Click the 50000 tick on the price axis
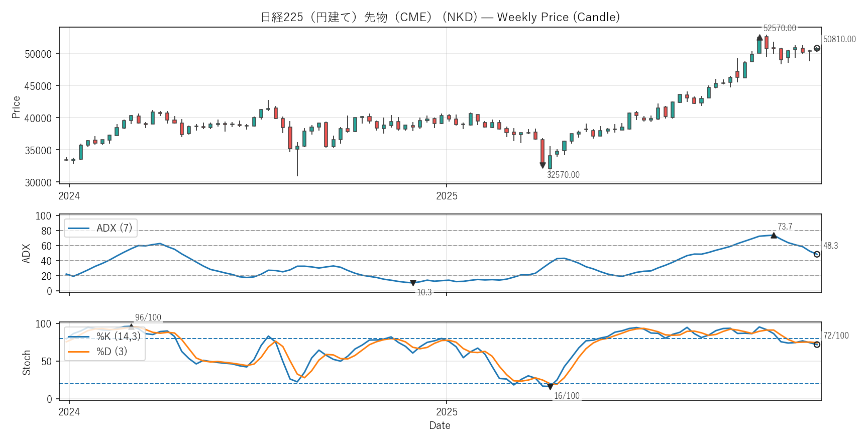Viewport: 868px width, 441px height. (38, 54)
